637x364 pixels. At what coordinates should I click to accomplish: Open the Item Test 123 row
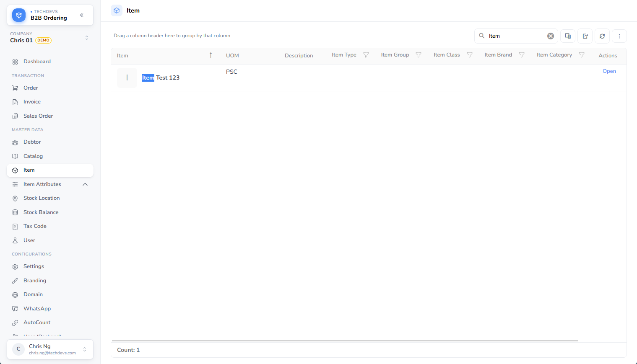coord(609,71)
